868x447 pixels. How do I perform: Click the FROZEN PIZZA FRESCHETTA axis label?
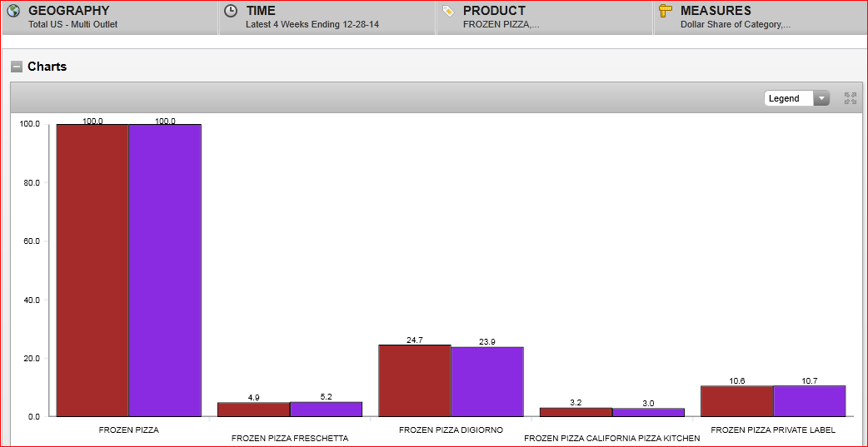pos(290,438)
